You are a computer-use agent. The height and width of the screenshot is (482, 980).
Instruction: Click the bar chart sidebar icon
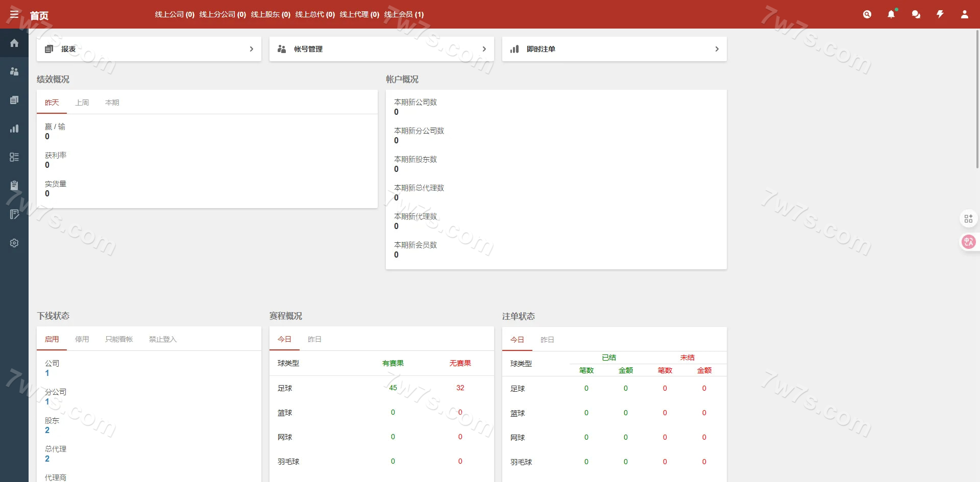pos(14,129)
